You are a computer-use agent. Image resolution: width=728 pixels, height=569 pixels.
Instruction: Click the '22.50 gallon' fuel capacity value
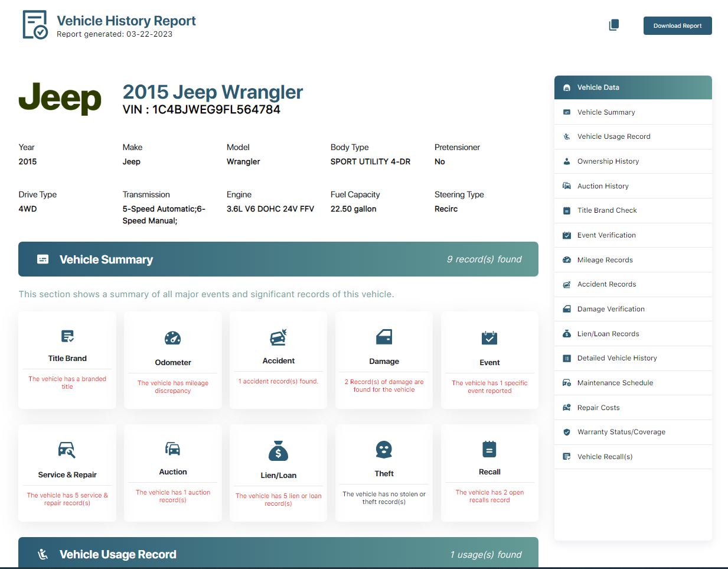tap(353, 209)
